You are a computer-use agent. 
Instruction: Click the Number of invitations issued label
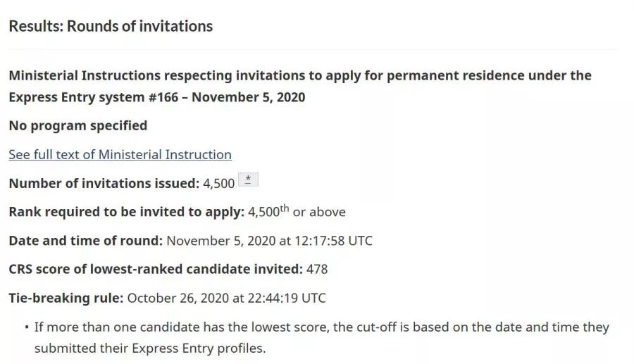[104, 184]
